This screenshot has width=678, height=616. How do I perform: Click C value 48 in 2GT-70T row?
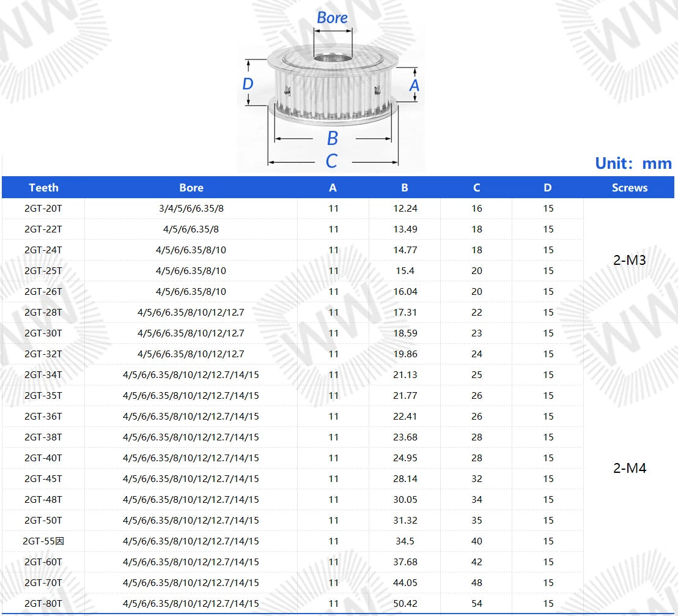pos(477,583)
